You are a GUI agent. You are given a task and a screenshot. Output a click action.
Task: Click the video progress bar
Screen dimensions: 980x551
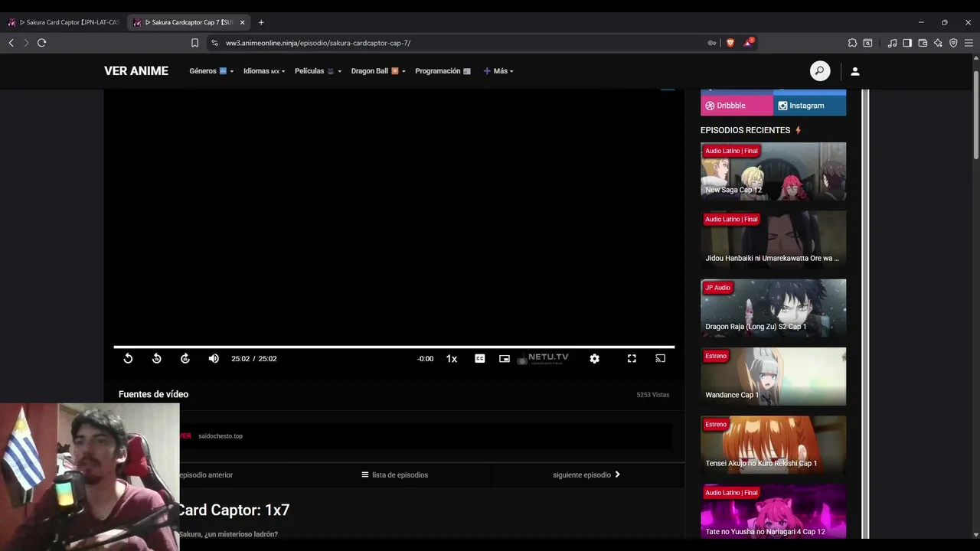[394, 347]
